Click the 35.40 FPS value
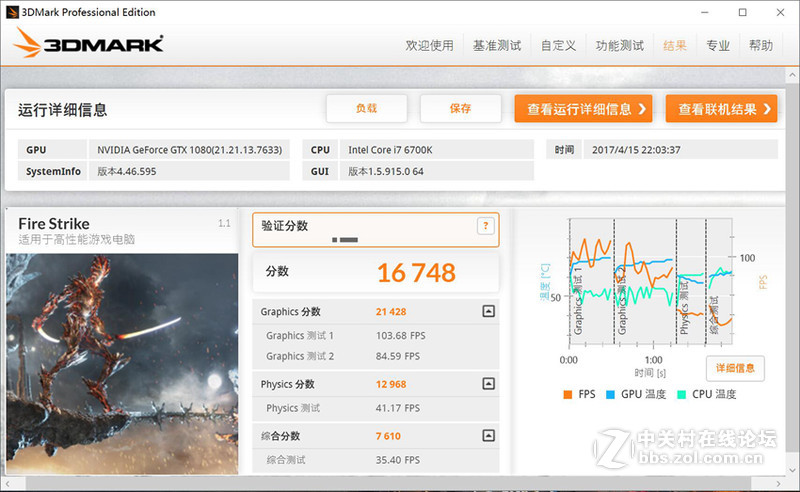 [x=397, y=460]
